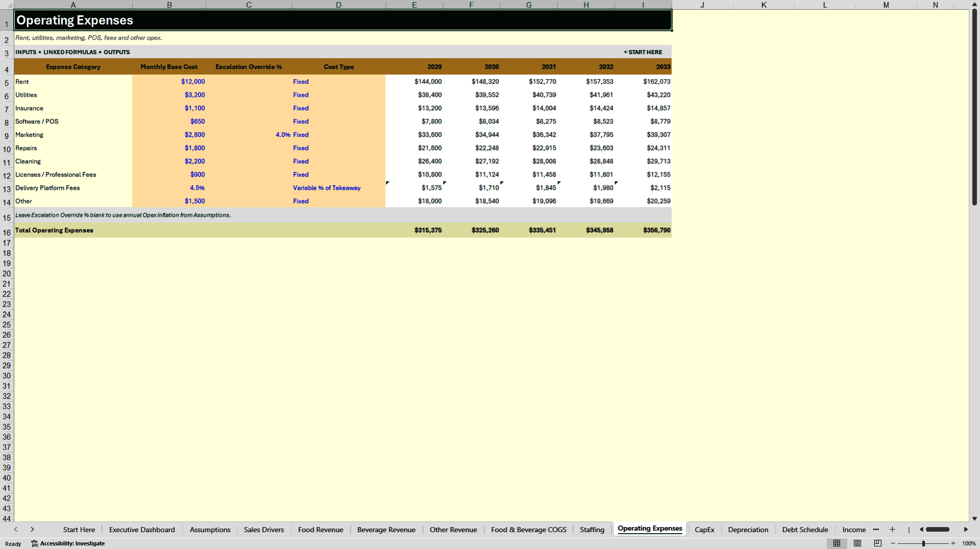Select Delivery Platform Fees 4.5% cell
Viewport: 980px width, 549px height.
(x=169, y=188)
